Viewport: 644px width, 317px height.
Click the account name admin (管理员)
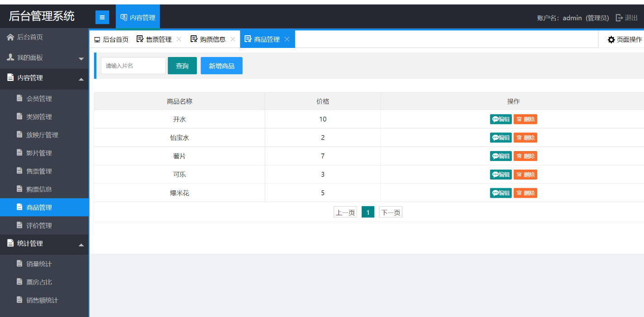[572, 18]
